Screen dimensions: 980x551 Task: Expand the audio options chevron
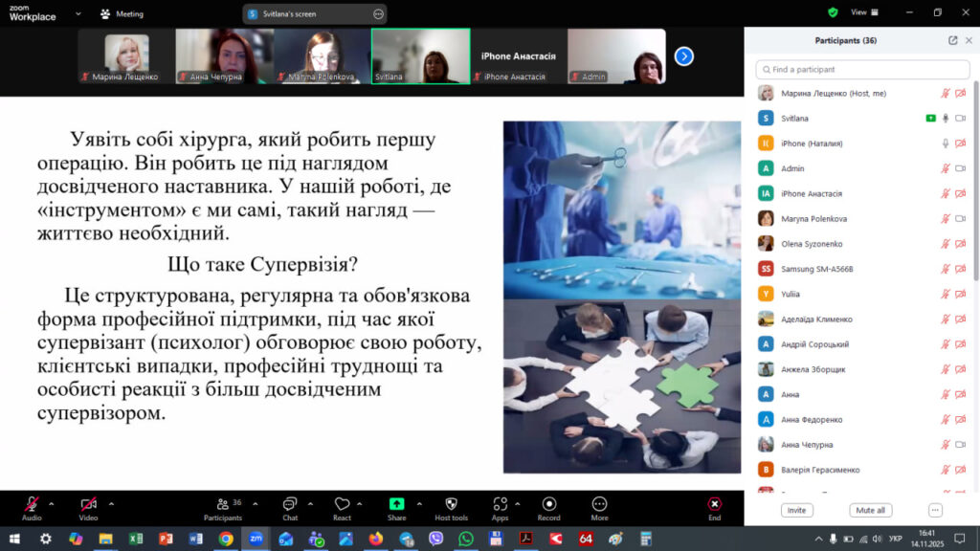tap(52, 503)
